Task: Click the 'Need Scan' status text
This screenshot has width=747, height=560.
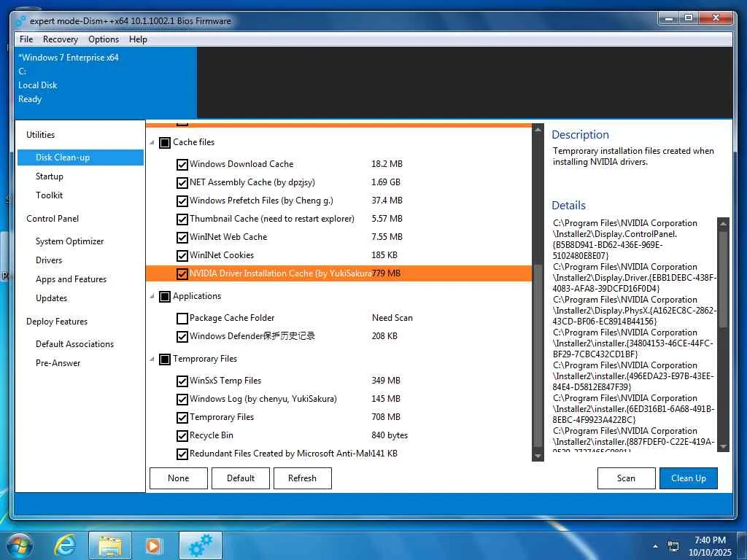Action: click(392, 318)
